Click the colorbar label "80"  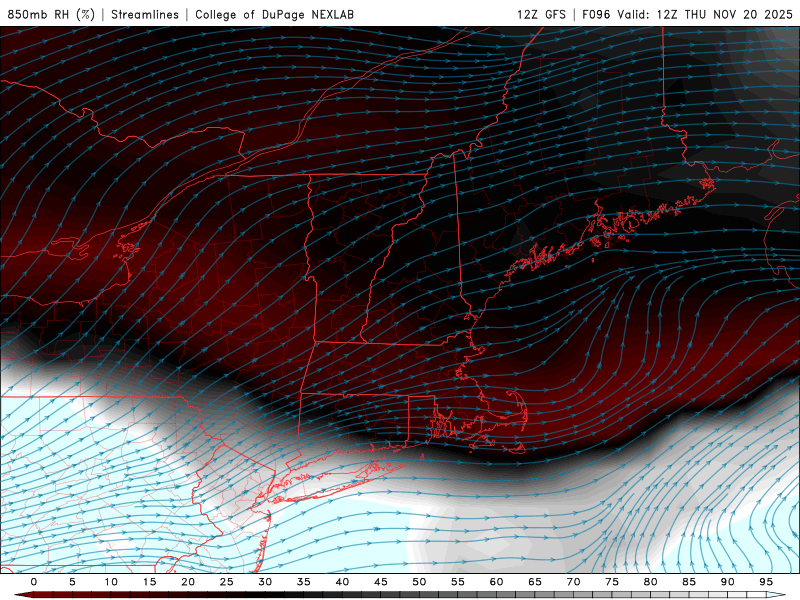click(650, 582)
